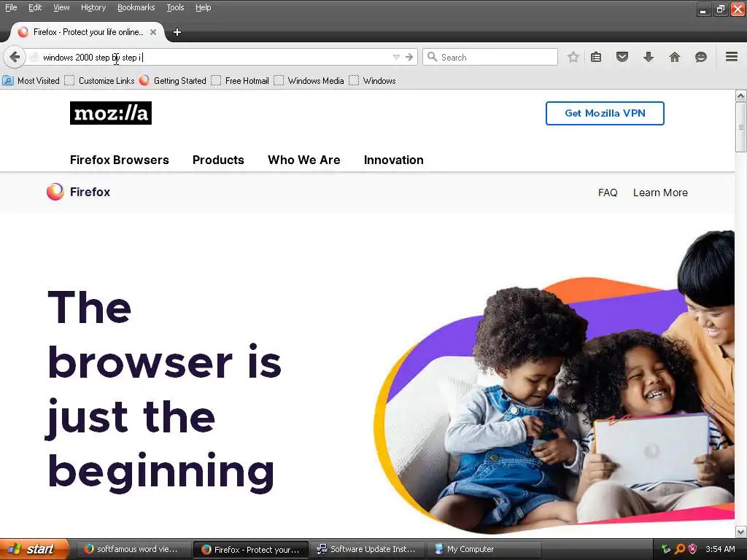Click the Go arrow in address bar
This screenshot has height=560, width=747.
(409, 57)
